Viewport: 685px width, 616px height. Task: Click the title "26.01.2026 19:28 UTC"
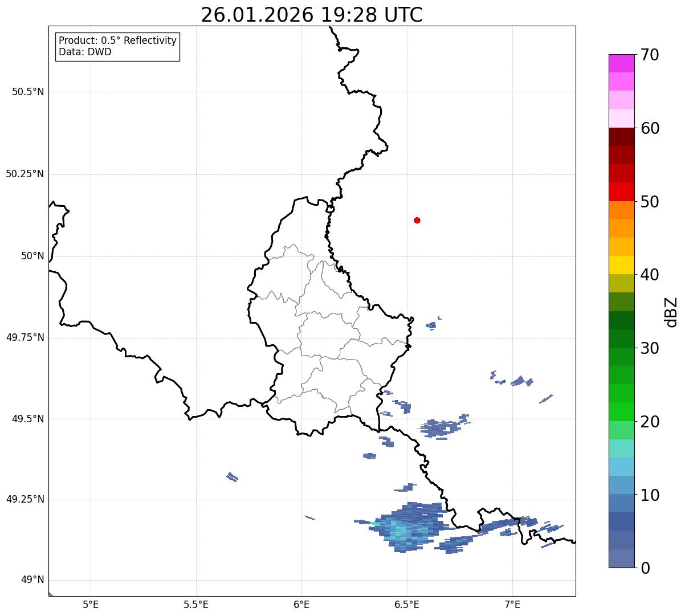[312, 14]
